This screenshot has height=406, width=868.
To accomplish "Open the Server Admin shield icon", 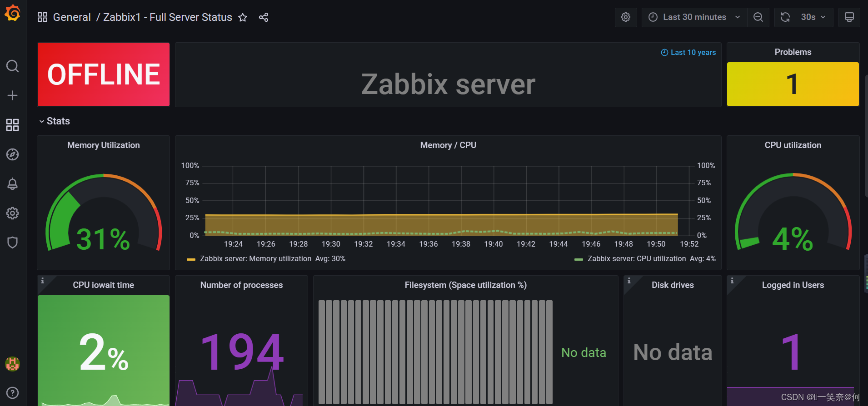I will click(12, 243).
